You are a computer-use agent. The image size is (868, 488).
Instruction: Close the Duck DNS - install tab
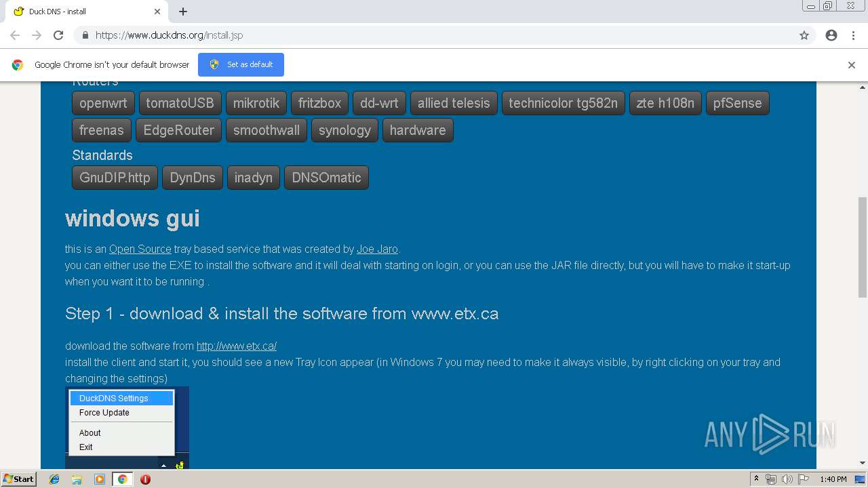157,12
